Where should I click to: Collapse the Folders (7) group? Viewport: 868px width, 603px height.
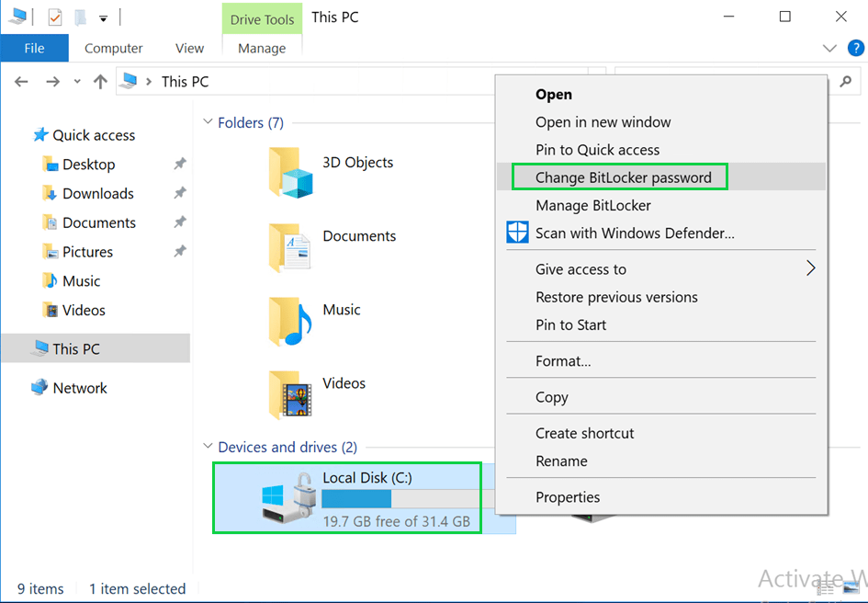click(209, 122)
